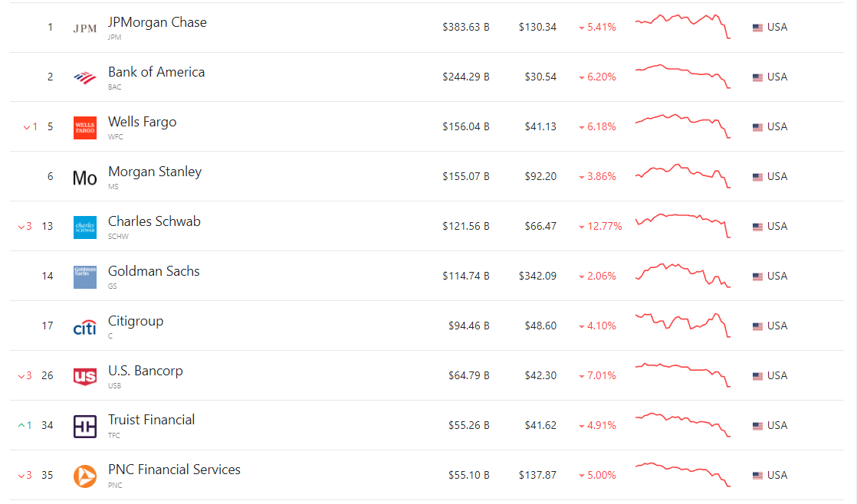Screen dimensions: 857x504
Task: Click the U.S. Bancorp shield logo
Action: (x=84, y=375)
